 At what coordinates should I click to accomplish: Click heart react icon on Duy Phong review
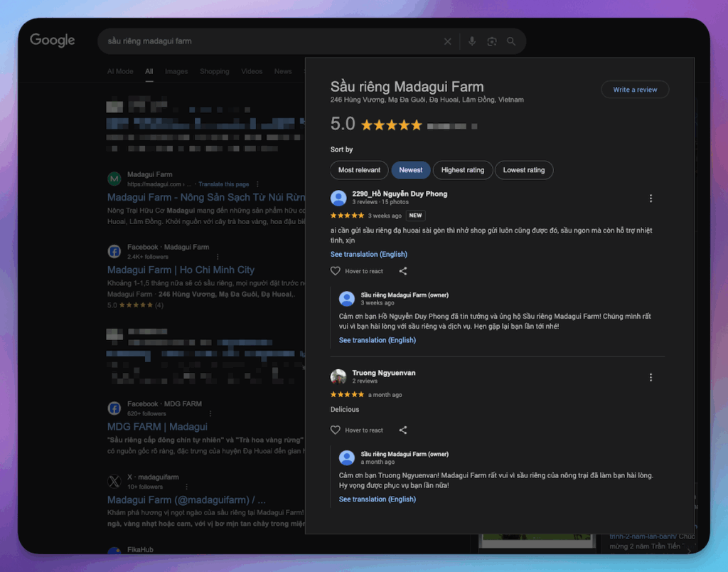[x=336, y=271]
